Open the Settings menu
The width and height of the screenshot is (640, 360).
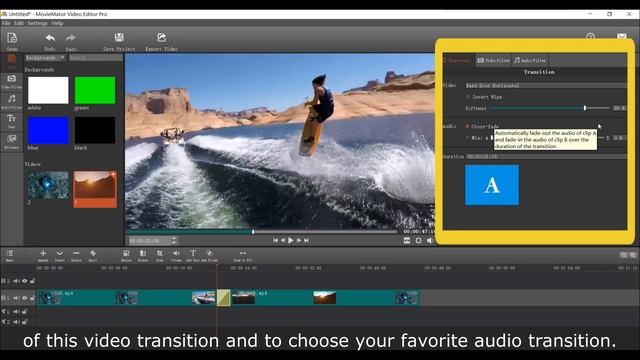[38, 23]
